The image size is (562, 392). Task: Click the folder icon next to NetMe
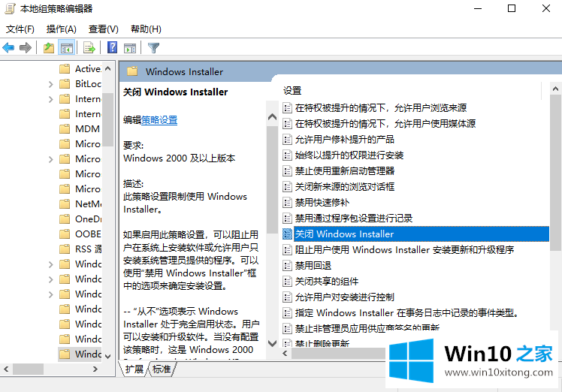click(65, 204)
